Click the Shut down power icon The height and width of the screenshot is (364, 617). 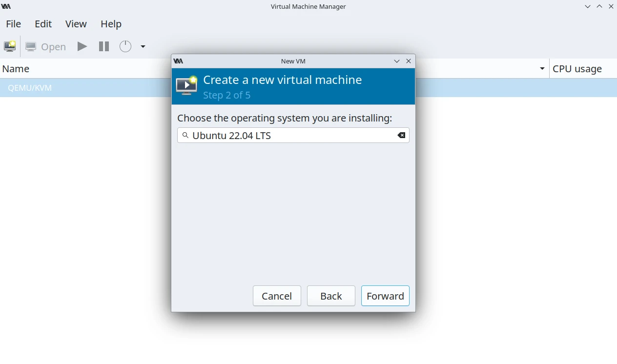(x=125, y=46)
